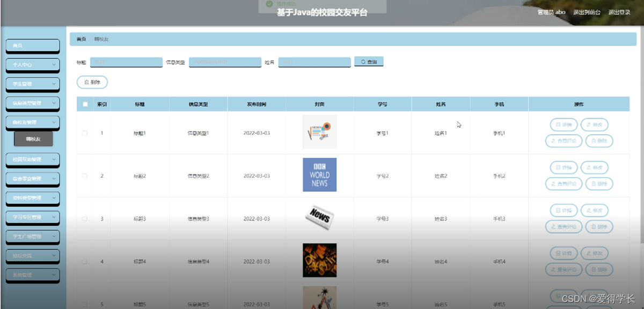Screen dimensions: 644x309
Task: View comments (查看评论) for 标题3
Action: [563, 227]
